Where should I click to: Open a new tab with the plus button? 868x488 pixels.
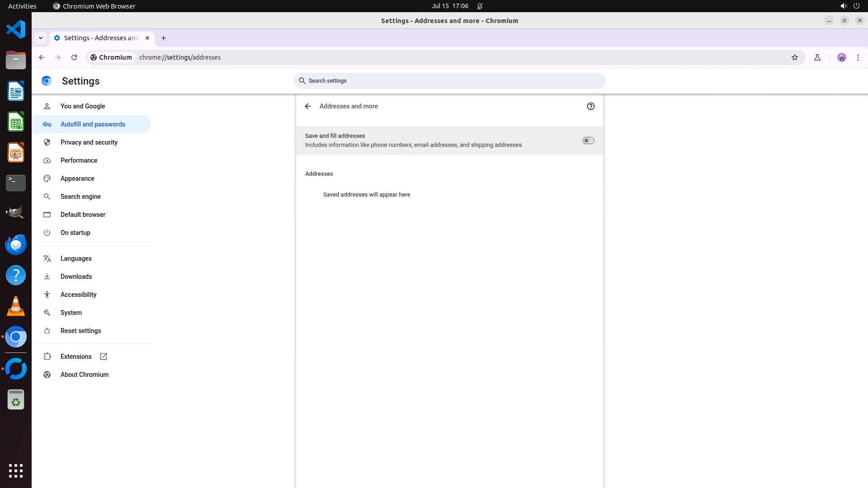tap(164, 38)
